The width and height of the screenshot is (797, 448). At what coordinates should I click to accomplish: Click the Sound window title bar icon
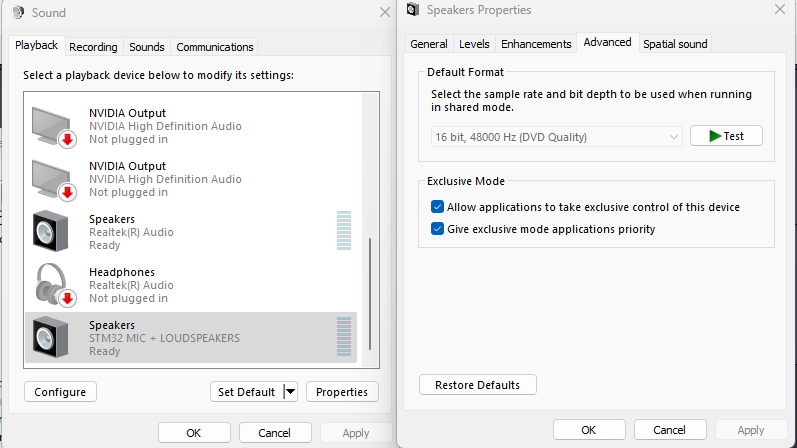(18, 12)
